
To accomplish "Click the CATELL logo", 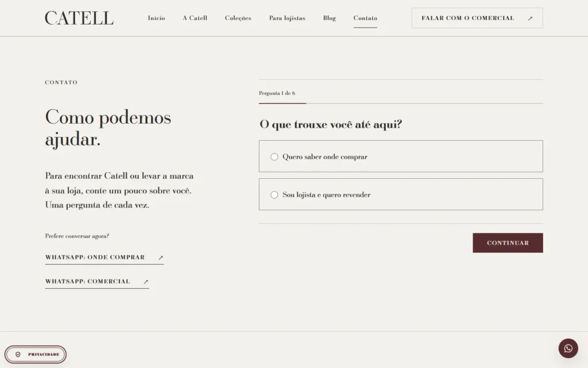I will [x=79, y=18].
